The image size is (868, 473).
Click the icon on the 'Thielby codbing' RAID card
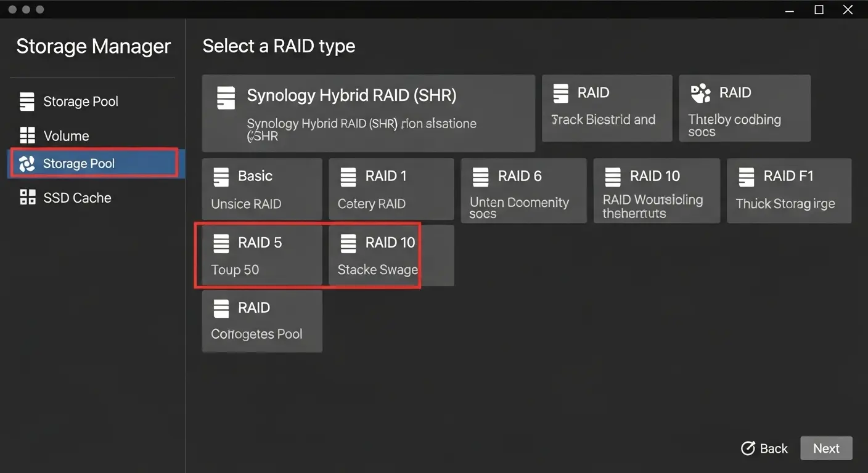701,94
